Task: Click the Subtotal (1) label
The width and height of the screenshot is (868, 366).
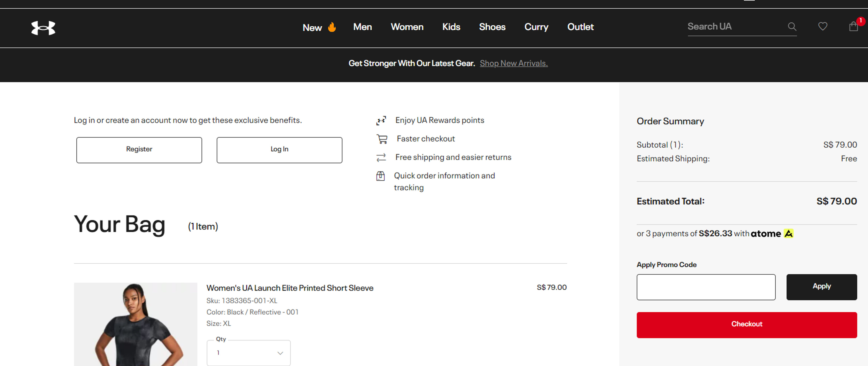Action: (660, 145)
